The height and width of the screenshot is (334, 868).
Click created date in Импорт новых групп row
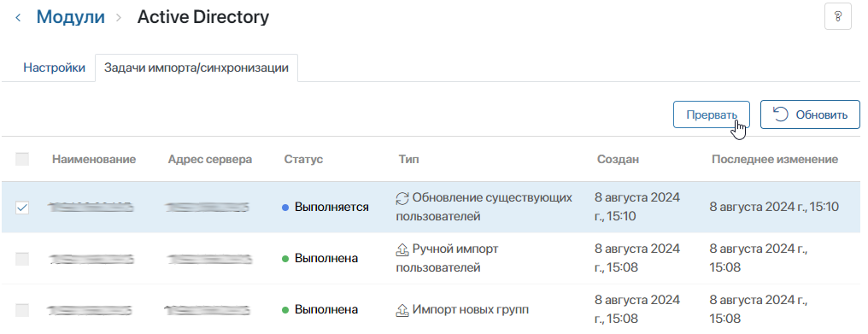tap(637, 309)
